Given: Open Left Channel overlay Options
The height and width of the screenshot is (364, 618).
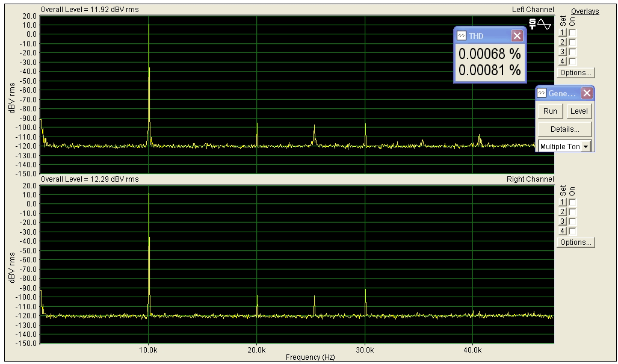Looking at the screenshot, I should 576,73.
